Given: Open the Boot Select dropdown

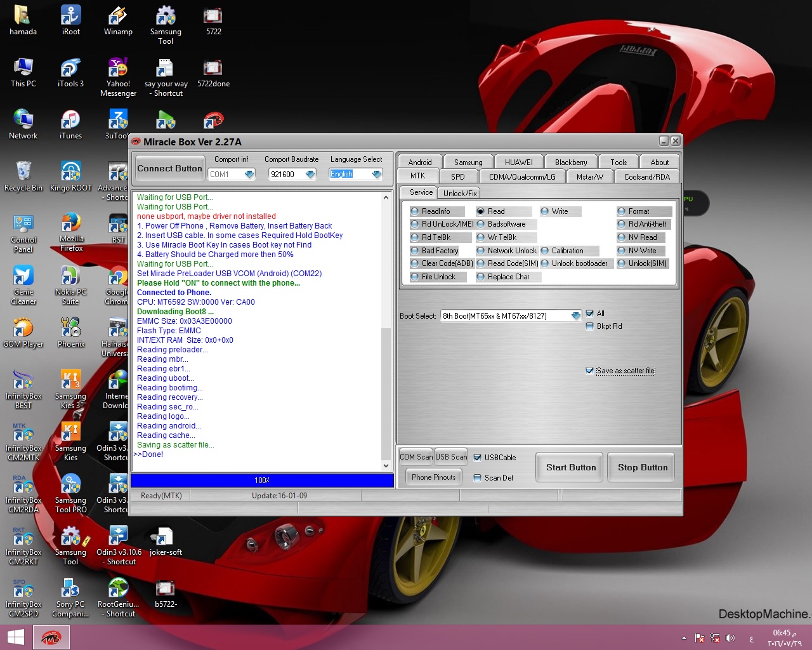Looking at the screenshot, I should [575, 316].
